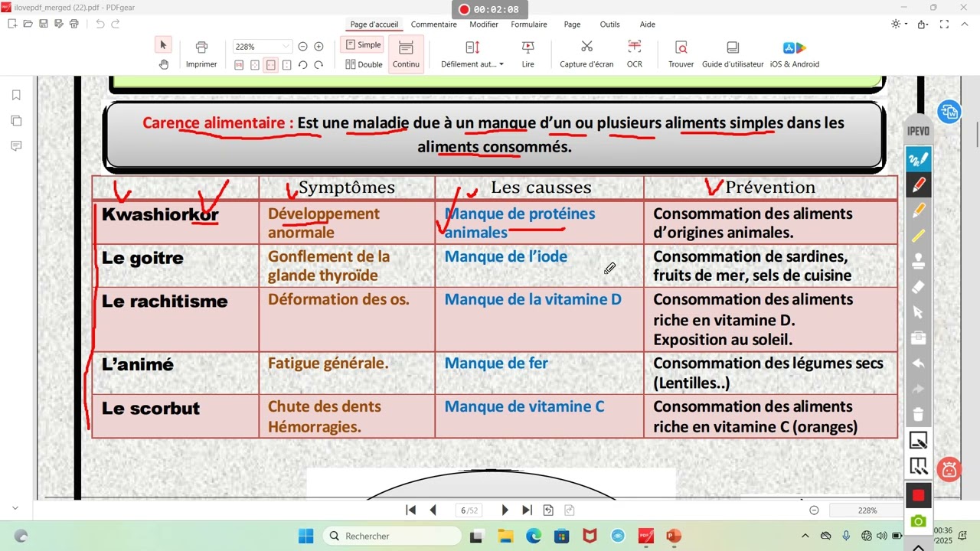
Task: Switch to Simple page layout
Action: click(x=363, y=45)
